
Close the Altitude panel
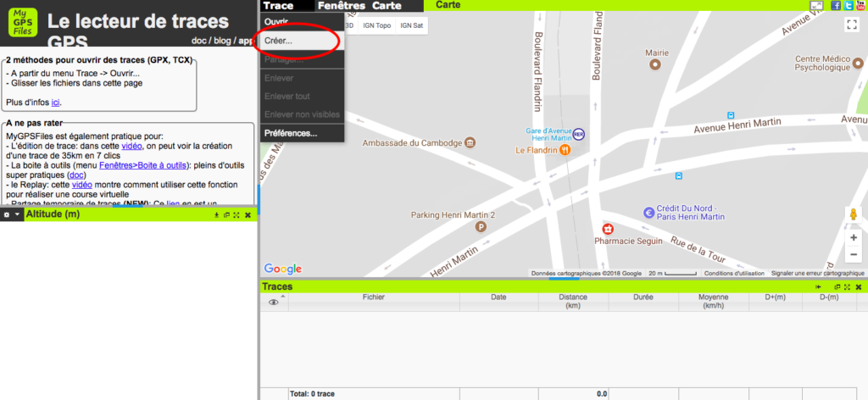point(248,214)
